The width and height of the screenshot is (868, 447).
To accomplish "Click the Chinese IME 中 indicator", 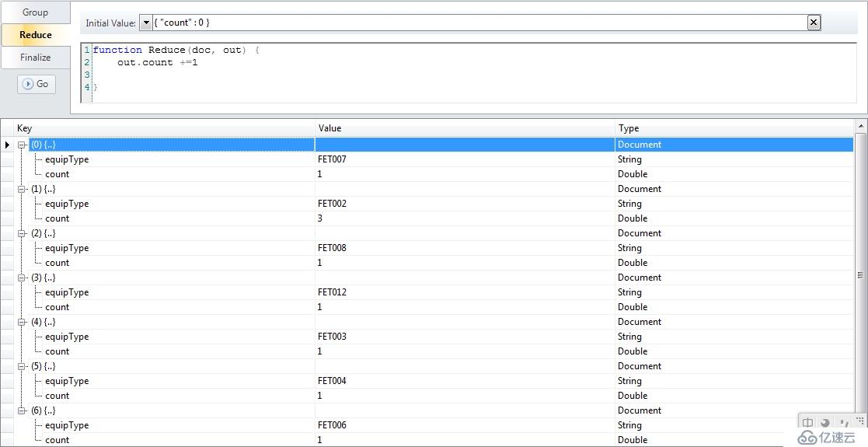I will (807, 423).
